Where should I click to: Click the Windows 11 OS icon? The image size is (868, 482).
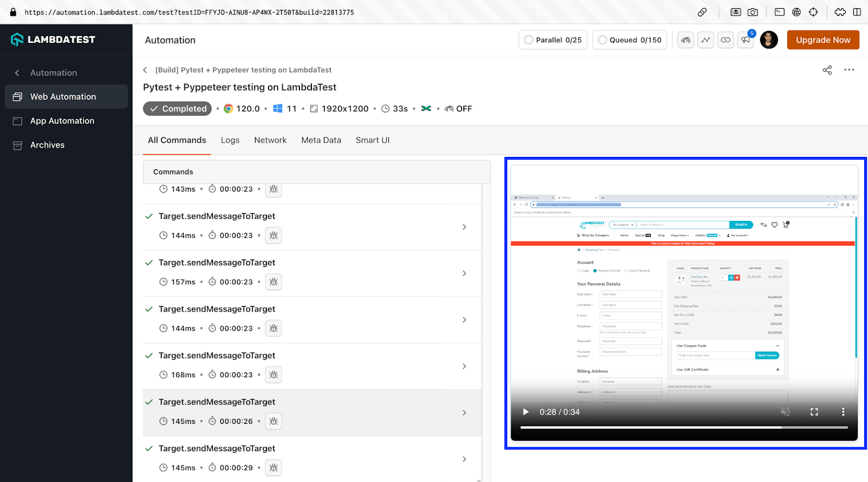pyautogui.click(x=278, y=109)
